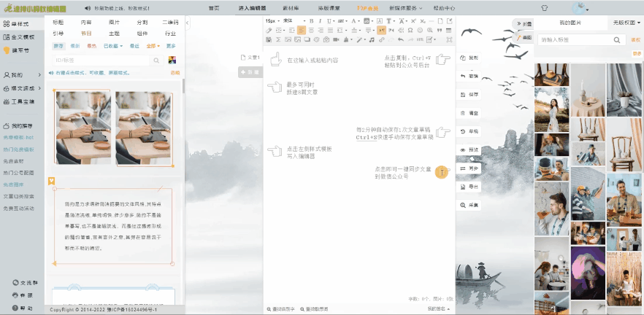This screenshot has width=644, height=315.
Task: Click the 预览 preview button
Action: (469, 150)
